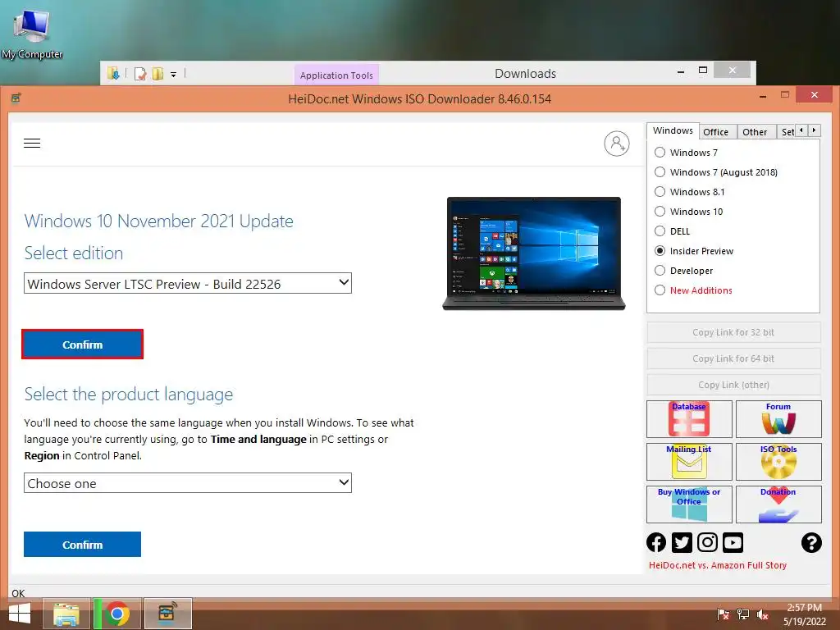The height and width of the screenshot is (630, 840).
Task: Open the Twitter page icon
Action: [x=682, y=542]
